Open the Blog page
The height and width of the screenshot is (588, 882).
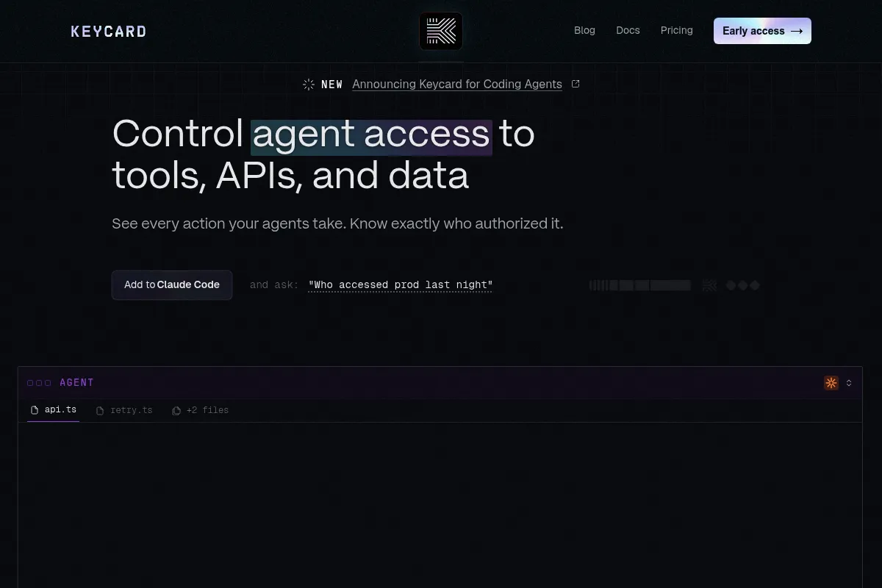click(x=584, y=30)
